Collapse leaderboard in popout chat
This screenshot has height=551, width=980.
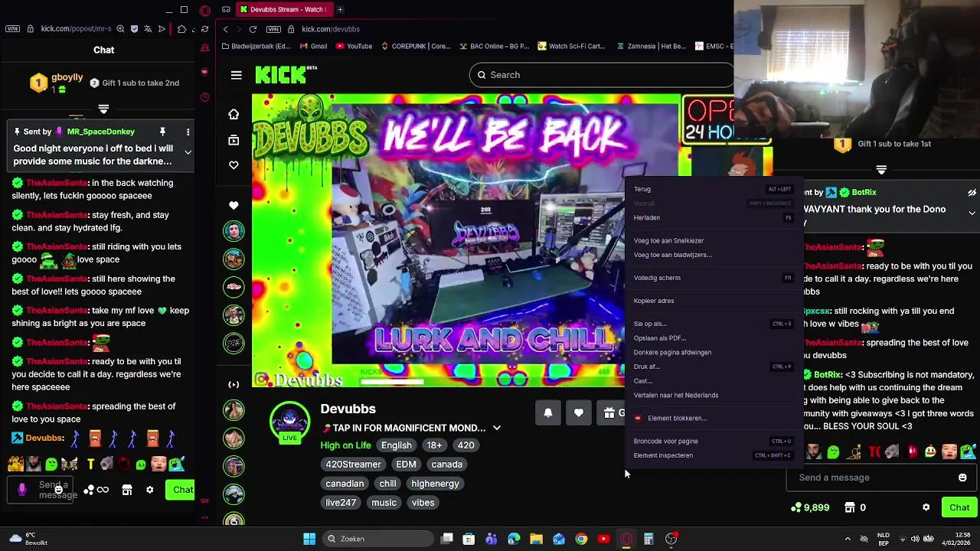[103, 109]
